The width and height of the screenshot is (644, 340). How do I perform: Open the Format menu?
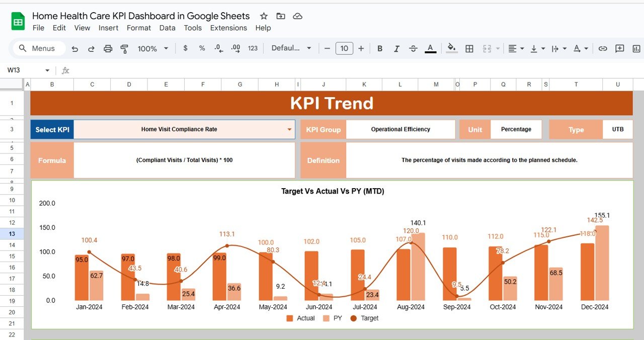click(139, 28)
